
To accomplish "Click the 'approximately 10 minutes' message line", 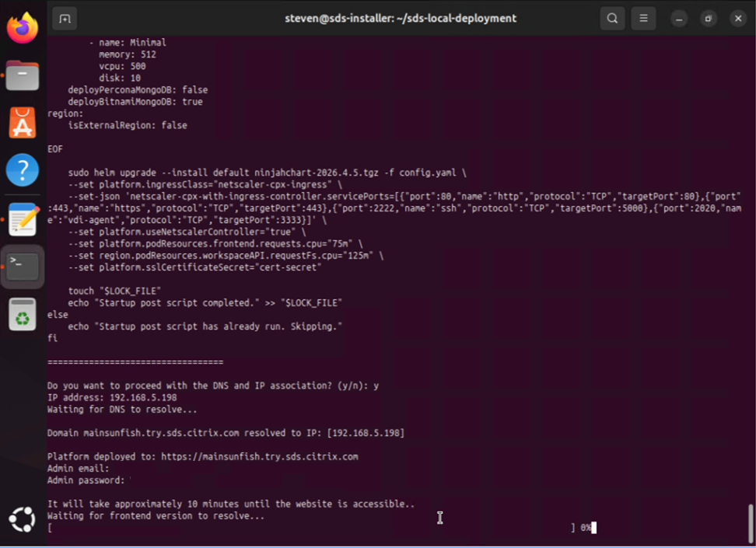I will [231, 504].
